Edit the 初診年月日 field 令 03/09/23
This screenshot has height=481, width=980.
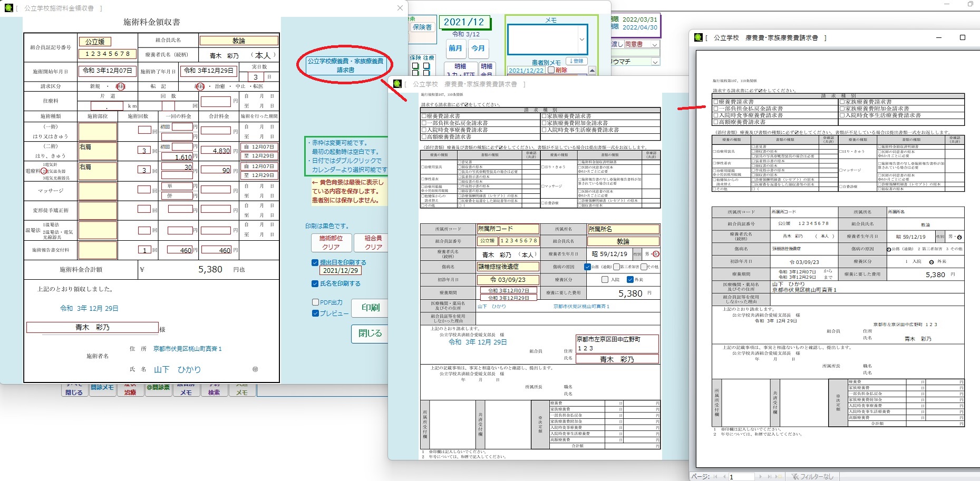click(508, 280)
